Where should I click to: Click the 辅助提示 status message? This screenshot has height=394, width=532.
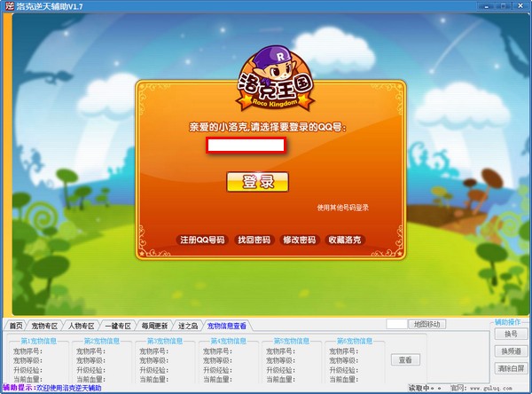tap(52, 388)
